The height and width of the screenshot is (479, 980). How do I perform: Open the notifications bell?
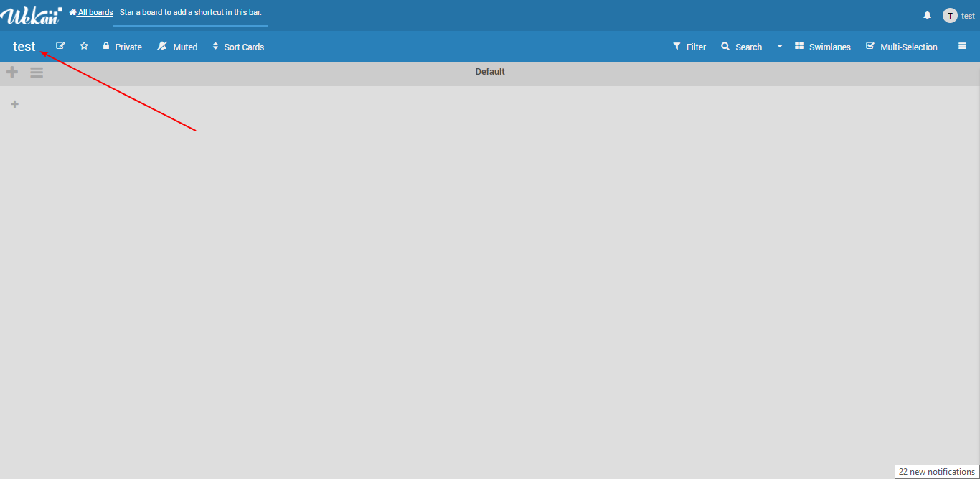(927, 15)
